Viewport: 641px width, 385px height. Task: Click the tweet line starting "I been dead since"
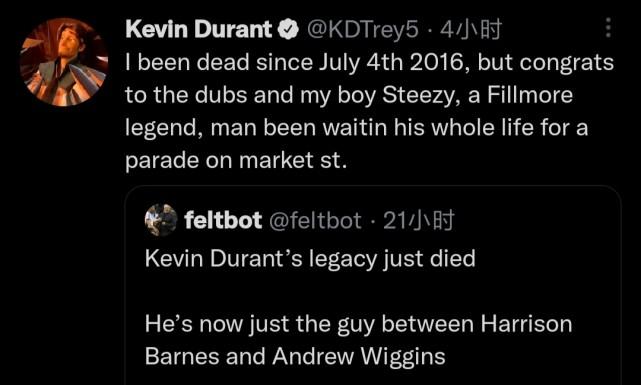(370, 63)
